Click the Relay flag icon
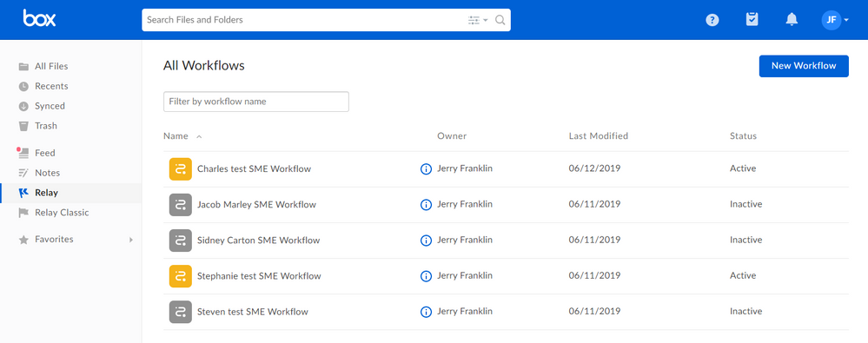This screenshot has height=343, width=868. (23, 193)
